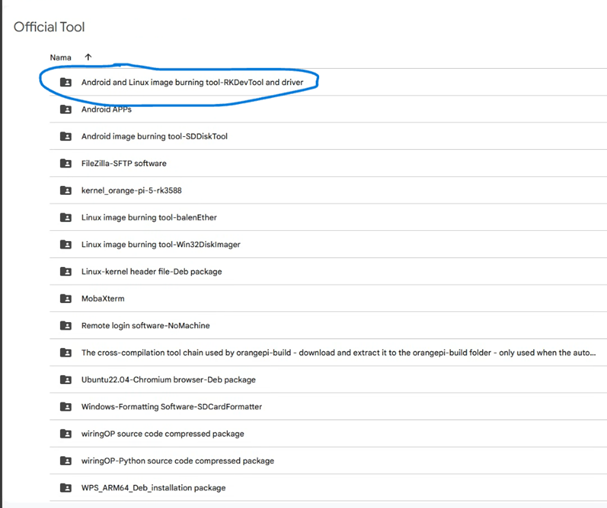Open wiringOP-Python source code compressed package folder
607x508 pixels.
pos(177,461)
